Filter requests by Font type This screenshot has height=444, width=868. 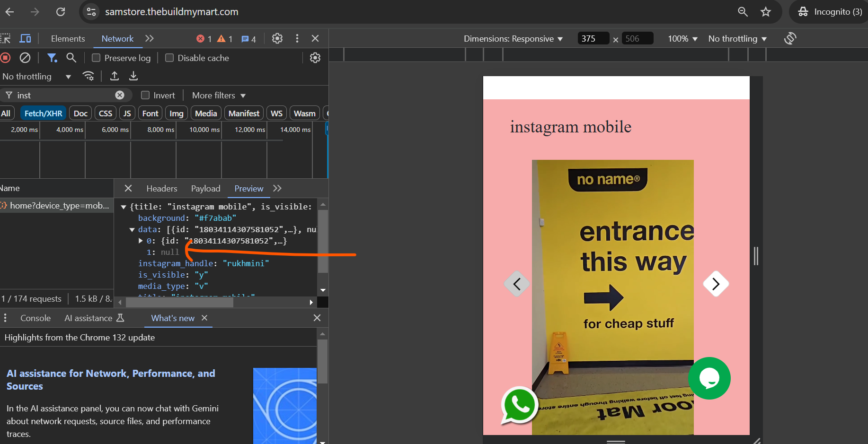click(150, 113)
